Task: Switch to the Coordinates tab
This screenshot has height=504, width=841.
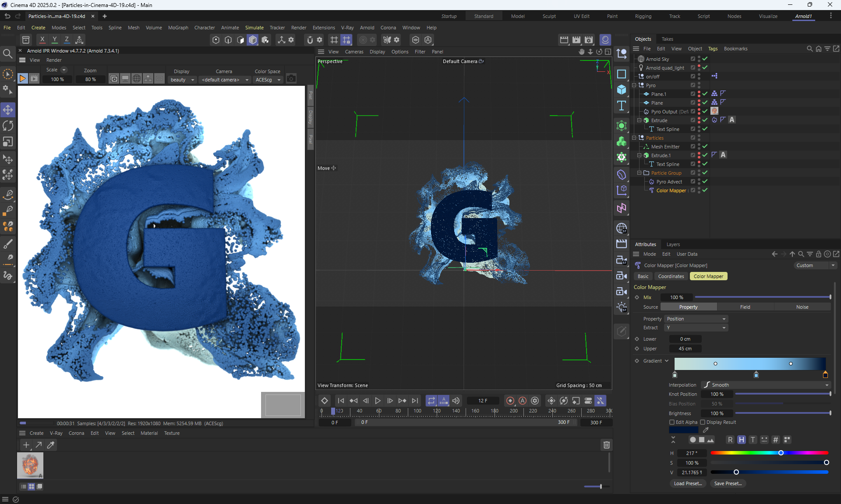Action: [671, 276]
